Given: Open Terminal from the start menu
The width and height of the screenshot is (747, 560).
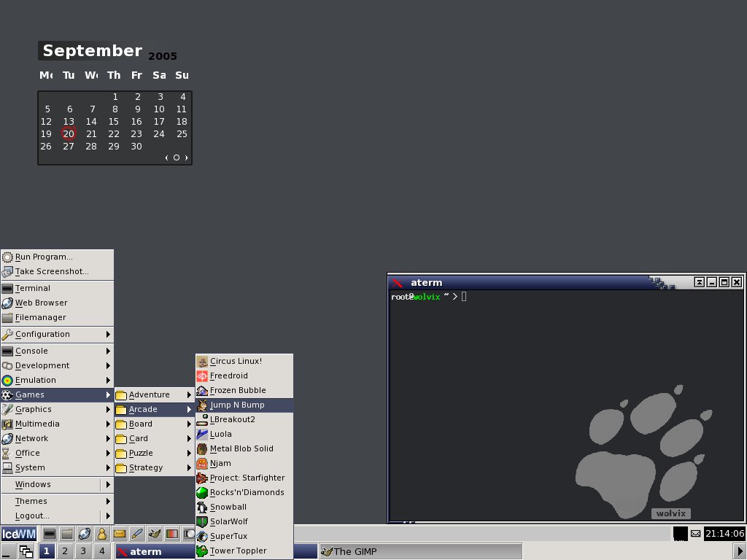Looking at the screenshot, I should [x=57, y=288].
